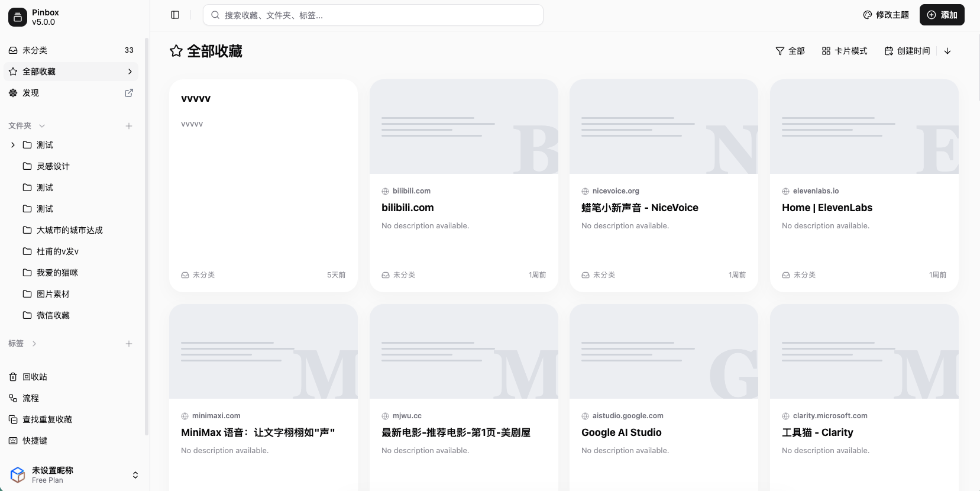Open 发现 discover page
980x491 pixels.
point(71,93)
